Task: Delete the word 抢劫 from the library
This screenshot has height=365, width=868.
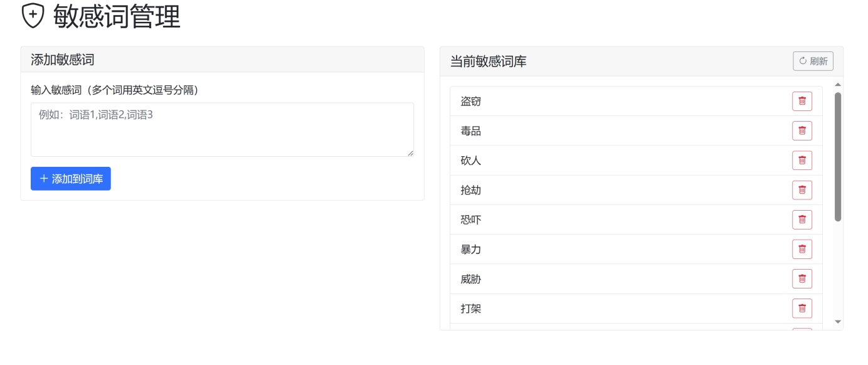Action: (x=802, y=189)
